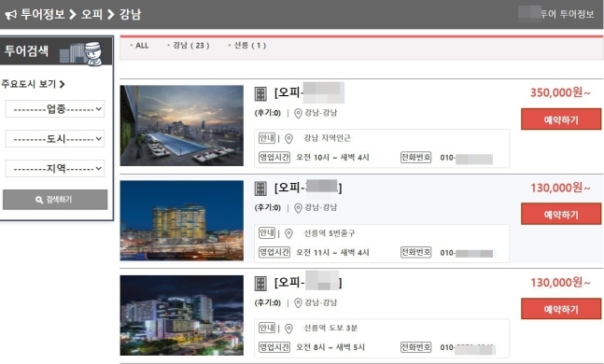Image resolution: width=604 pixels, height=364 pixels.
Task: Open the 지역 dropdown
Action: [x=55, y=168]
